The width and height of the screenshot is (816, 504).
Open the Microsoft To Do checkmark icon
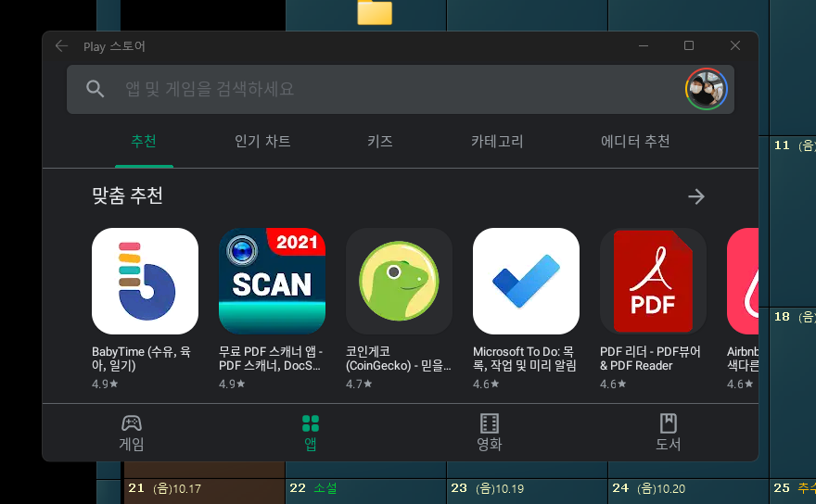[x=526, y=282]
